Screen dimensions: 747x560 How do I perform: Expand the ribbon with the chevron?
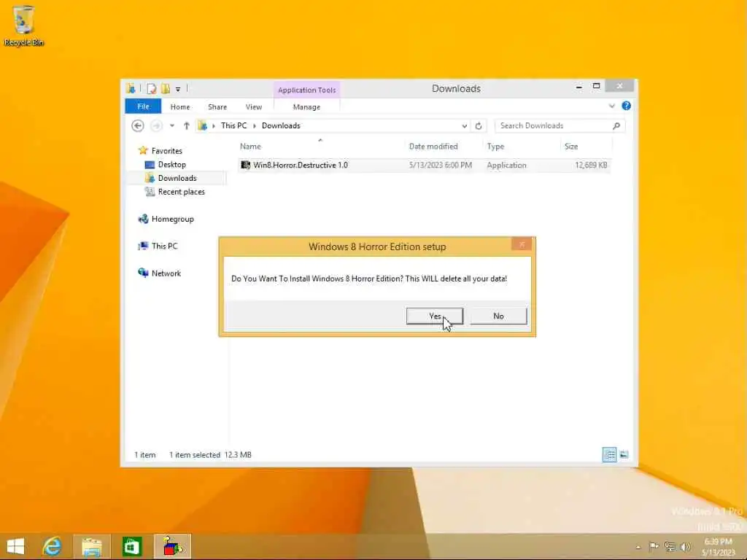(612, 106)
